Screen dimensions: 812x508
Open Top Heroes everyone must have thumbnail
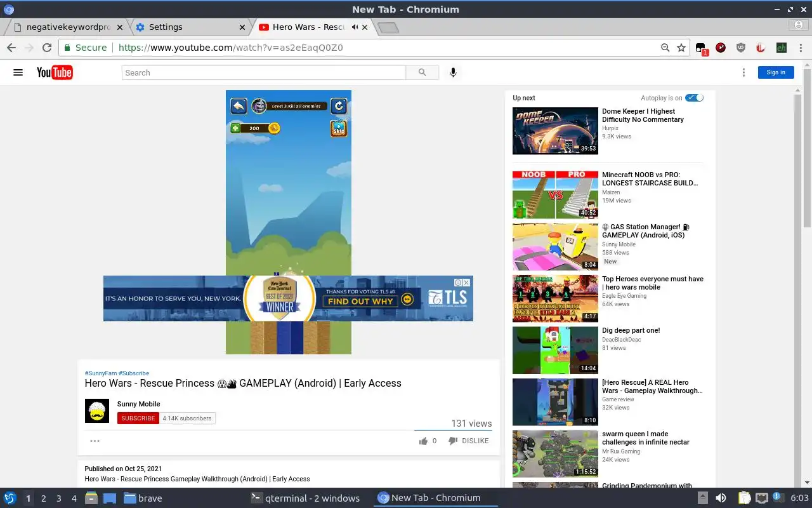pyautogui.click(x=555, y=298)
